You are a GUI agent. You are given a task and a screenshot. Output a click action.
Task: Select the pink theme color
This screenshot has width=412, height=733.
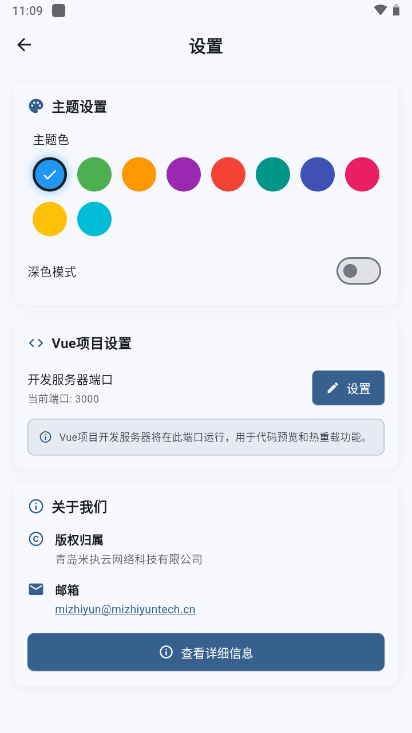tap(362, 174)
